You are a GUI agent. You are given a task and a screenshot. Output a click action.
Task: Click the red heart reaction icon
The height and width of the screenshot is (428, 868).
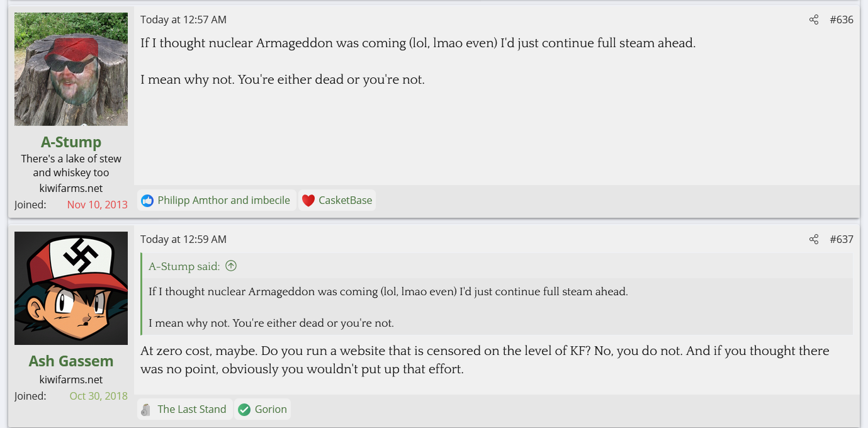coord(308,201)
